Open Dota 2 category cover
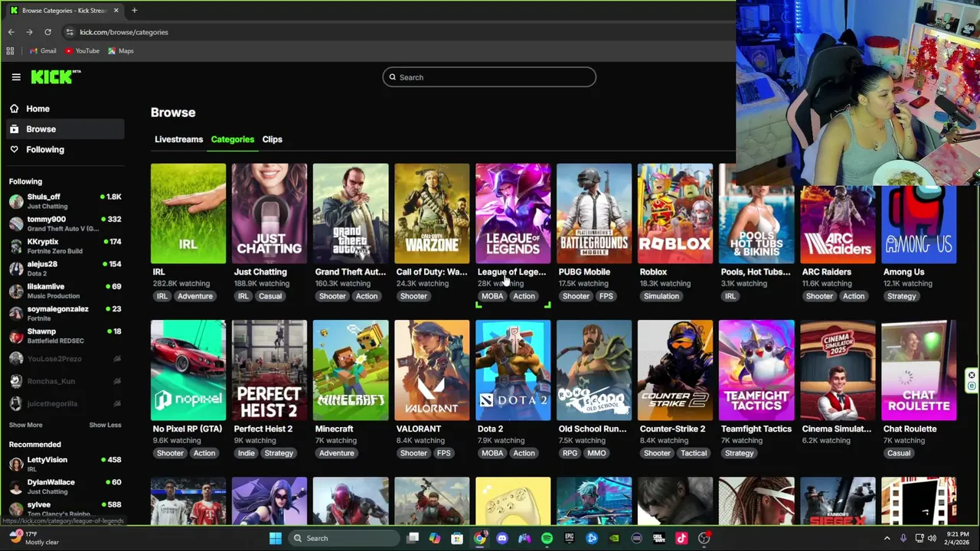The width and height of the screenshot is (980, 551). [513, 370]
